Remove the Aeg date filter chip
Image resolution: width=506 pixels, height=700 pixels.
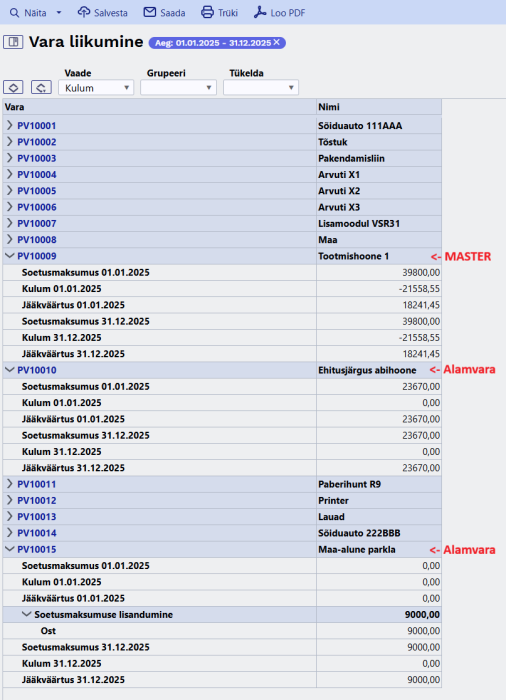[x=276, y=42]
